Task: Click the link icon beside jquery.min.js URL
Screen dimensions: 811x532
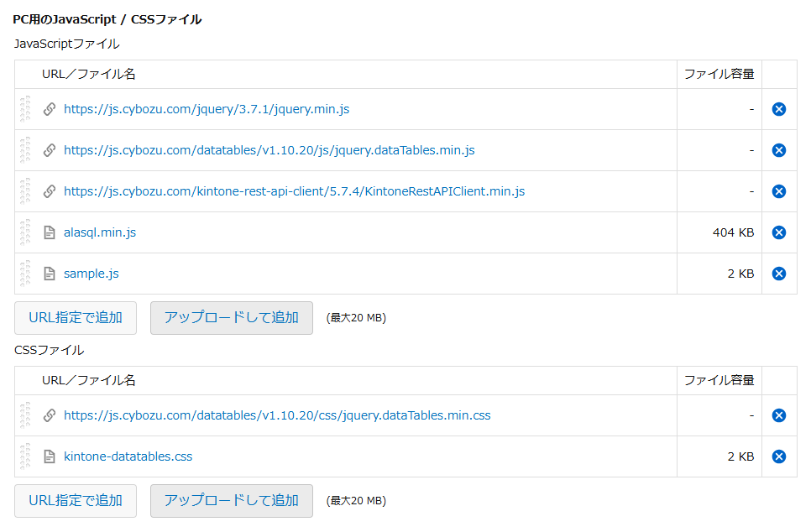Action: 49,109
